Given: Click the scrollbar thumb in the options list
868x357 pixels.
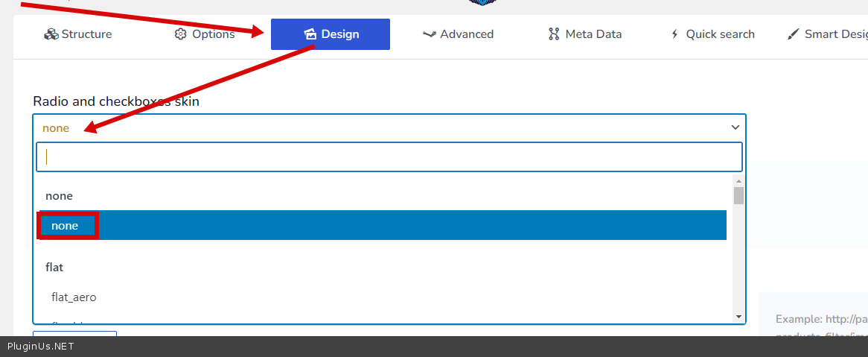Looking at the screenshot, I should pyautogui.click(x=738, y=195).
